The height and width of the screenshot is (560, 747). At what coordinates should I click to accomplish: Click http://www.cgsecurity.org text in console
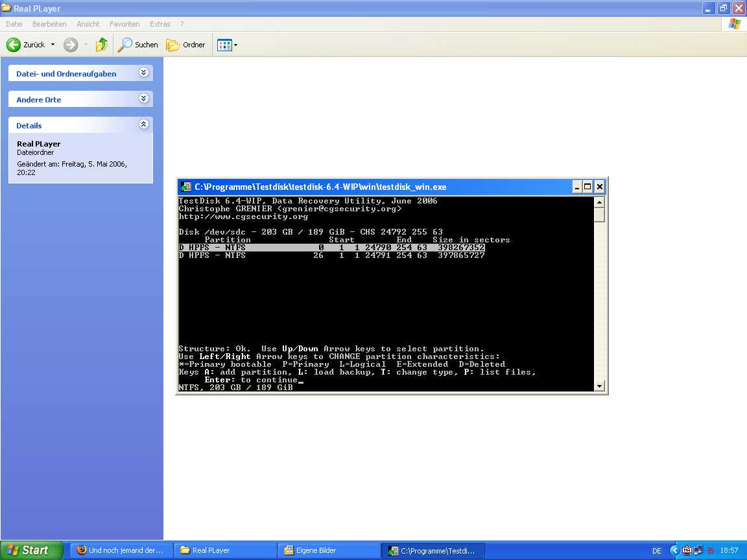243,216
